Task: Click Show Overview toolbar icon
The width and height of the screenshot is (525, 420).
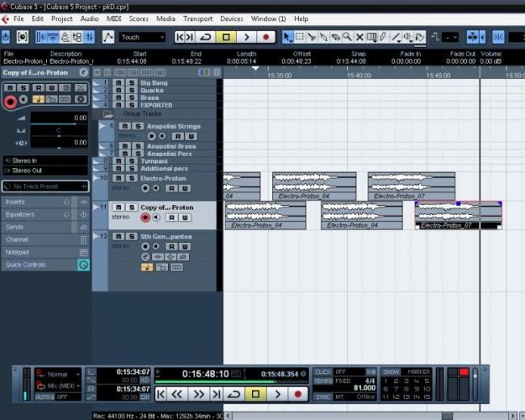Action: 65,37
